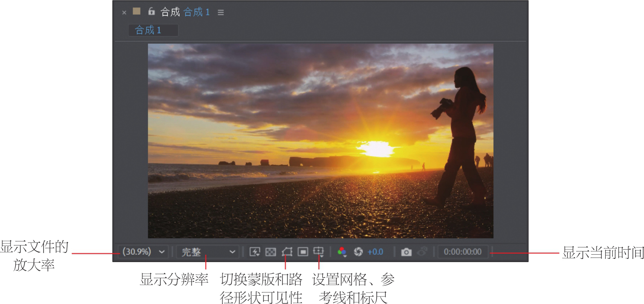Viewport: 644px width, 304px height.
Task: Open the panel menu hamburger icon
Action: [x=221, y=12]
